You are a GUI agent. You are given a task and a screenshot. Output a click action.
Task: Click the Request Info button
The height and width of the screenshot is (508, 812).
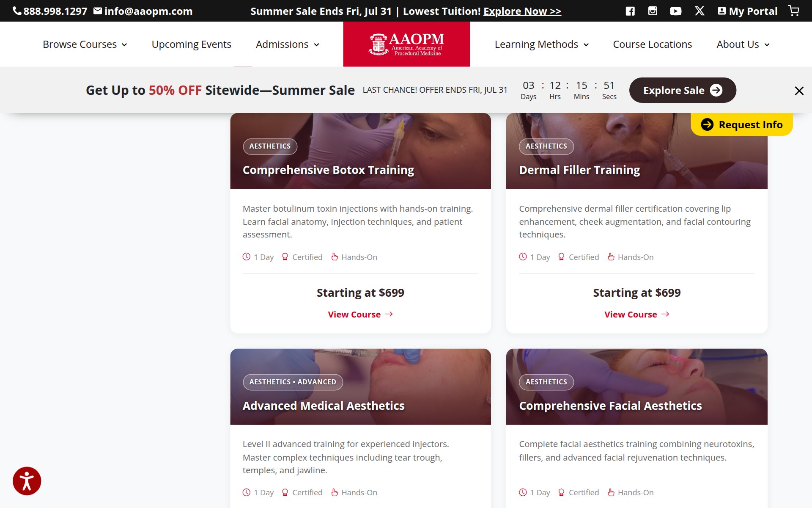point(742,124)
